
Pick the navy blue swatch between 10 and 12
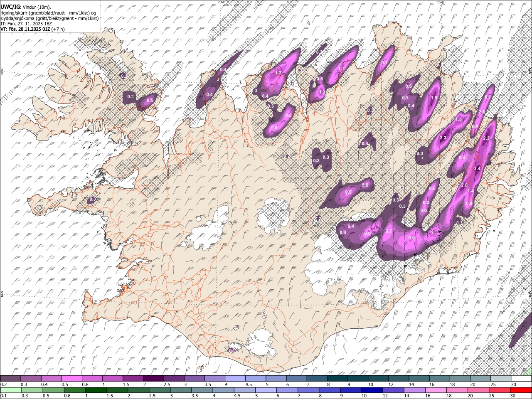(372, 390)
